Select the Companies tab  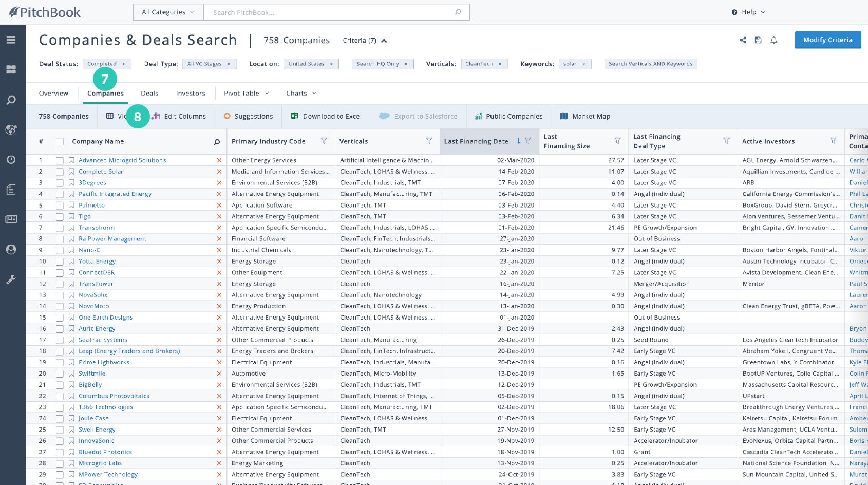[105, 93]
